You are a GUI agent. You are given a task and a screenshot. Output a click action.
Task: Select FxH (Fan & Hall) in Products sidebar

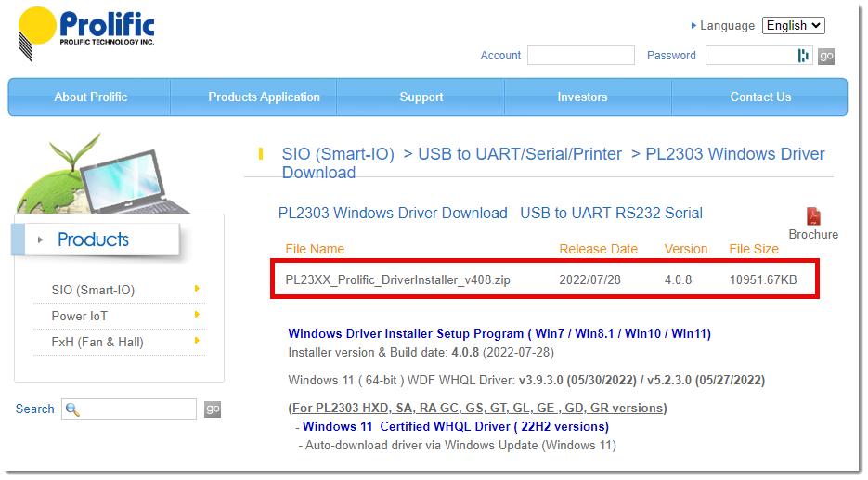[97, 343]
